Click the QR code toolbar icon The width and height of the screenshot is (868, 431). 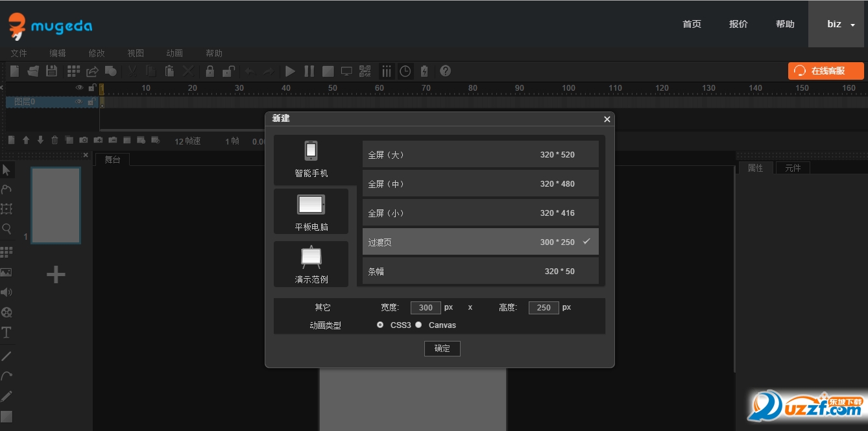tap(365, 71)
